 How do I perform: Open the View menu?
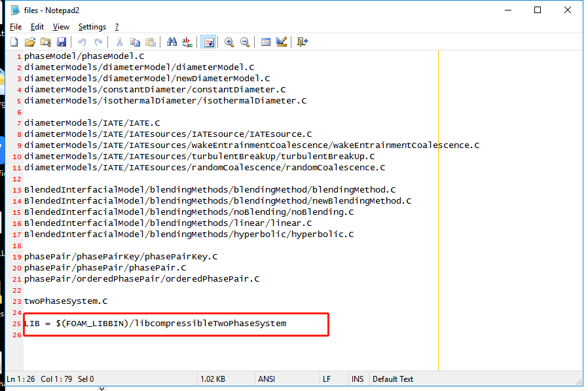tap(61, 27)
